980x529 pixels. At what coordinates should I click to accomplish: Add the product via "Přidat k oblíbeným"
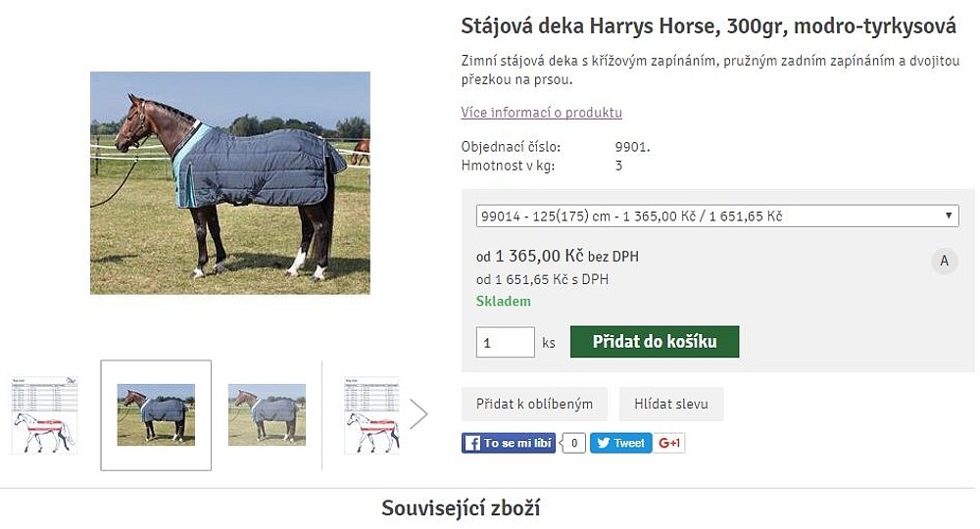(534, 404)
